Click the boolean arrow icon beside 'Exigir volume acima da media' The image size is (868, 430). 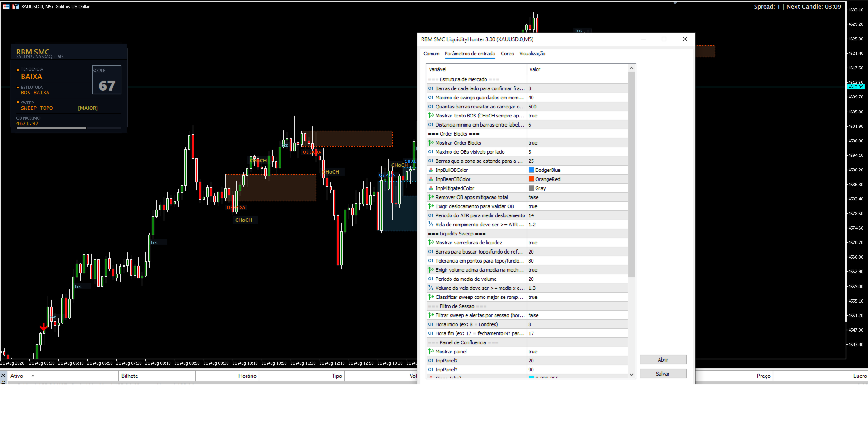(x=431, y=270)
